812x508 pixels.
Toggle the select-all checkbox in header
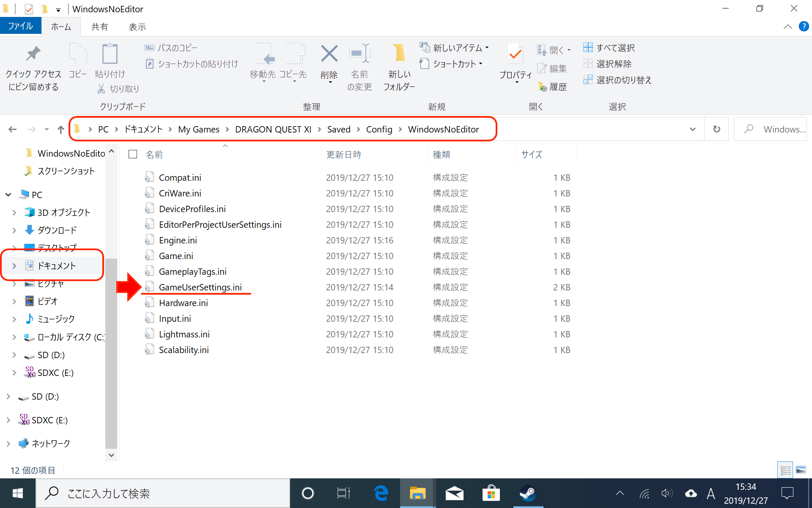tap(133, 155)
